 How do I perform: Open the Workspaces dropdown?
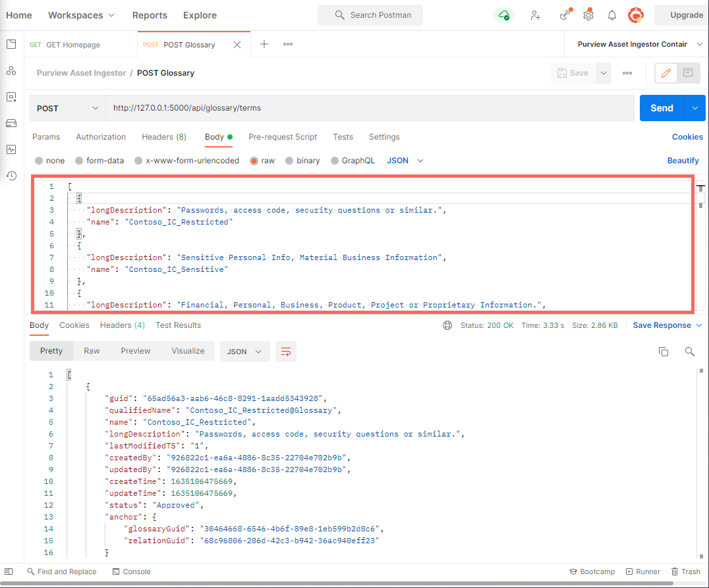pos(82,15)
